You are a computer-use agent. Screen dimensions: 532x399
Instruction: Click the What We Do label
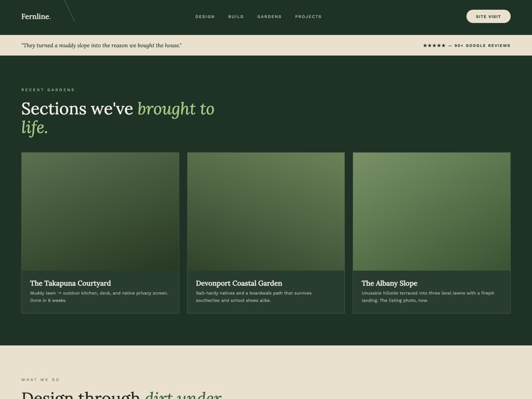pyautogui.click(x=40, y=380)
